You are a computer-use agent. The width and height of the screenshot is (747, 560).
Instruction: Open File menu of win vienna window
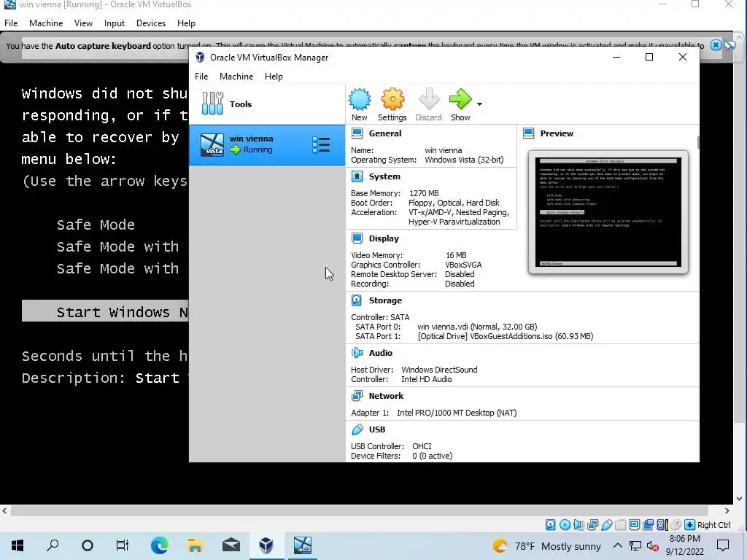(x=11, y=23)
